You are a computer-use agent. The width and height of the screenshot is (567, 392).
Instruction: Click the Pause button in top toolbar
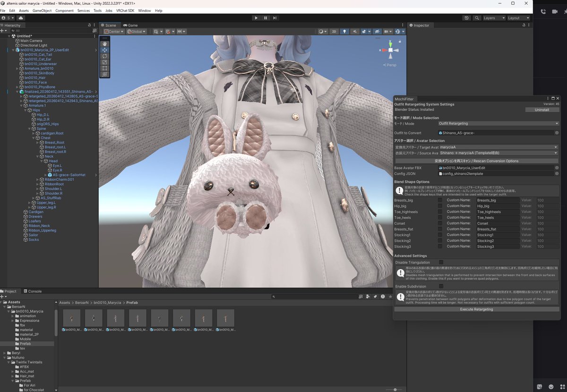(x=266, y=18)
